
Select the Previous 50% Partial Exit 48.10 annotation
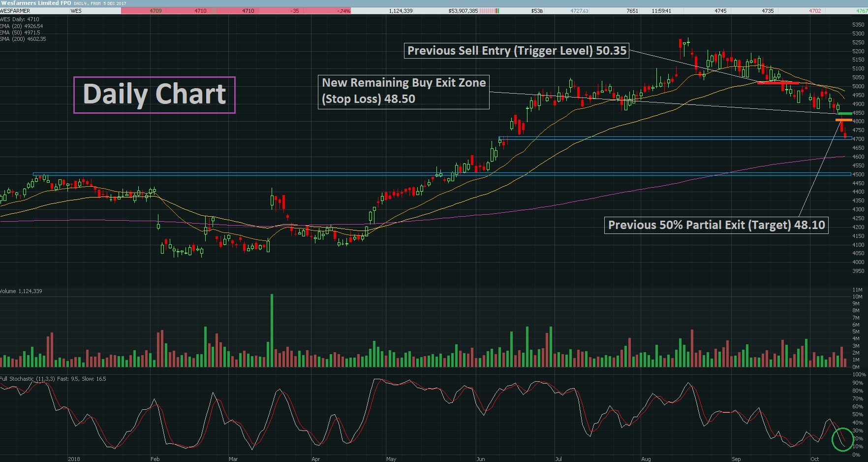(716, 225)
